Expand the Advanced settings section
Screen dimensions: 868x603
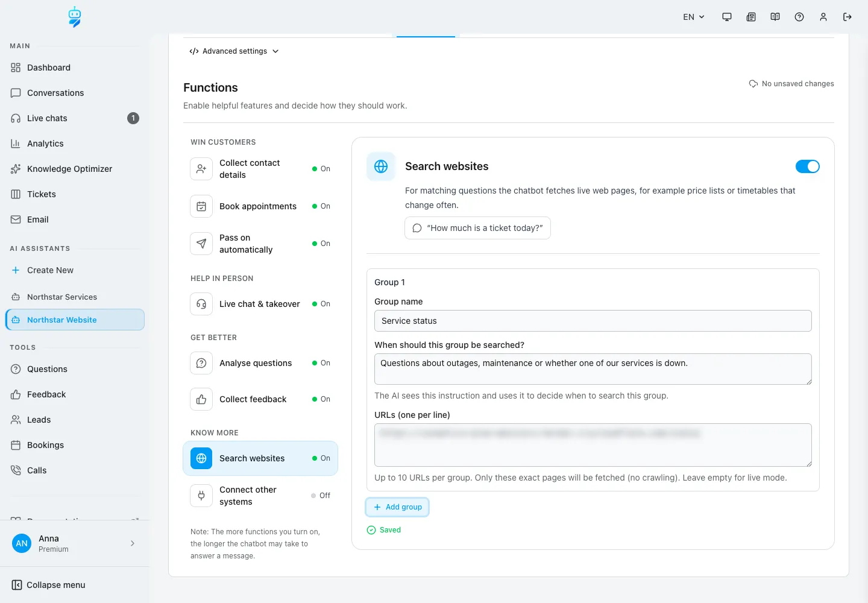click(x=234, y=51)
